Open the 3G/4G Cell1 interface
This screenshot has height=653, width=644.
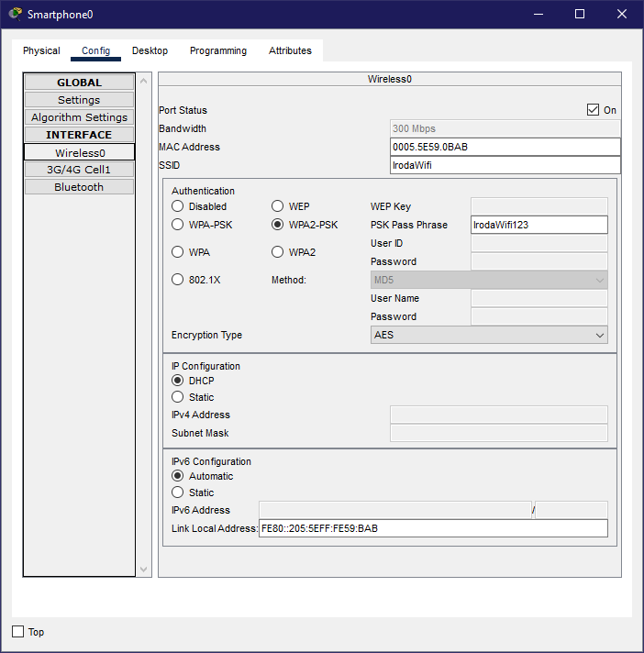click(x=79, y=170)
